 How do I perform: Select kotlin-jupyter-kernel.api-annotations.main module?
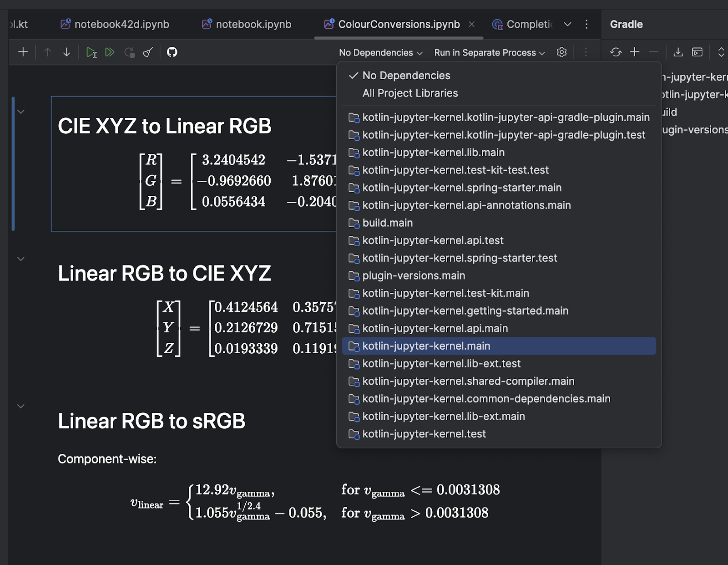[499, 205]
